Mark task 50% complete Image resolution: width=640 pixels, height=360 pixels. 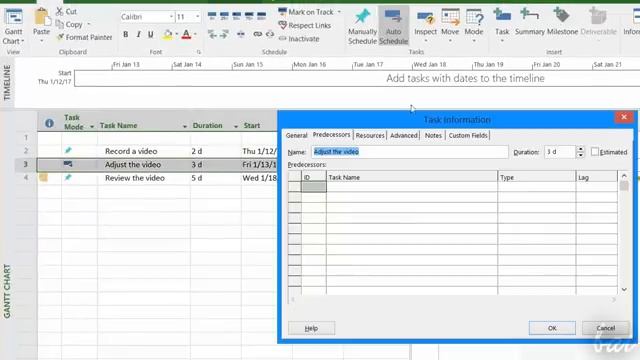coord(237,16)
